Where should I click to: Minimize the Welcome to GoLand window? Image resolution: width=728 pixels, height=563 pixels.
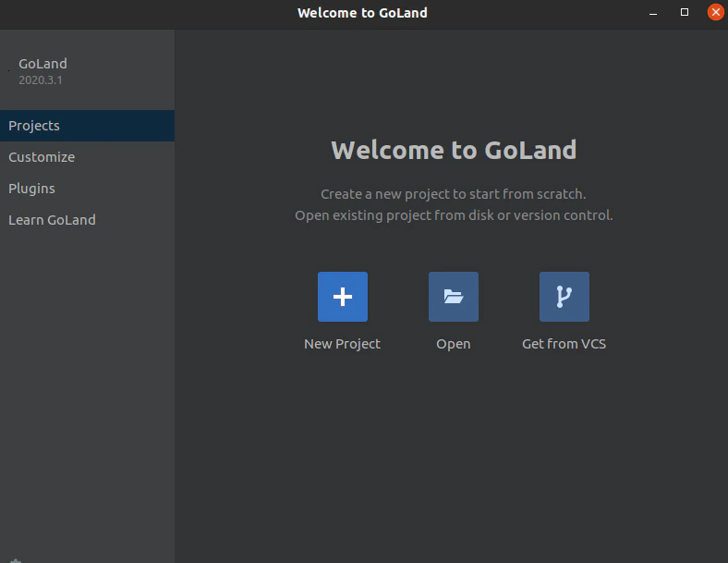[x=653, y=13]
